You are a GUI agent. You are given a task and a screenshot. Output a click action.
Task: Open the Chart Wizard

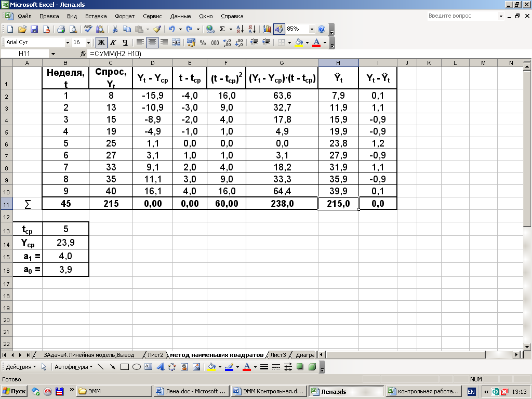click(267, 29)
